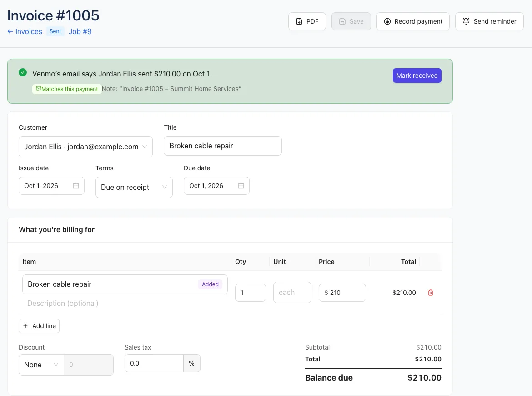Click the Matches this payment tag

pyautogui.click(x=67, y=89)
